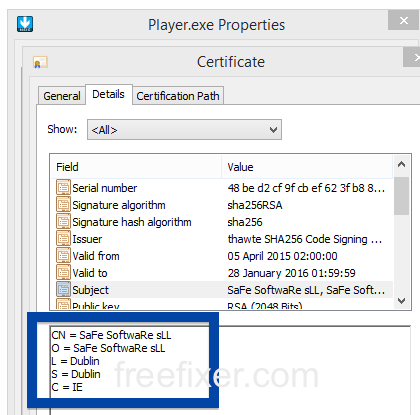Image resolution: width=420 pixels, height=415 pixels.
Task: Click the Subject field icon
Action: pos(63,290)
